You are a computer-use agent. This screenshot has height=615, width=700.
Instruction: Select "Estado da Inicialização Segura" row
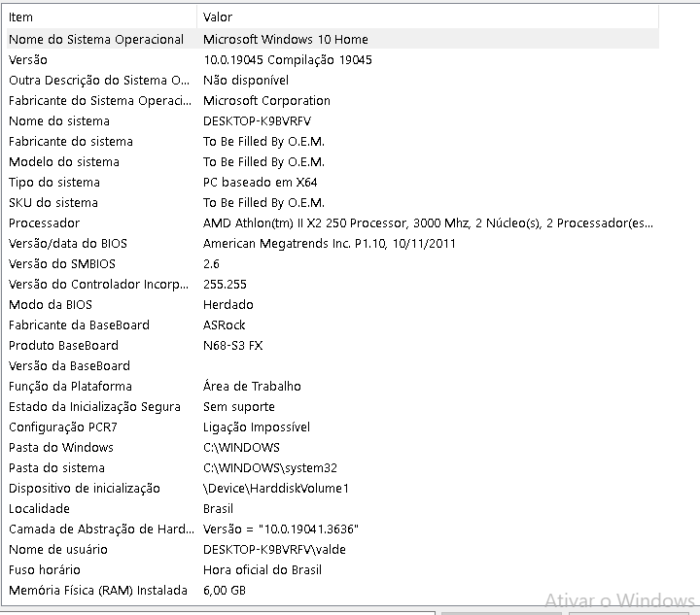coord(332,407)
